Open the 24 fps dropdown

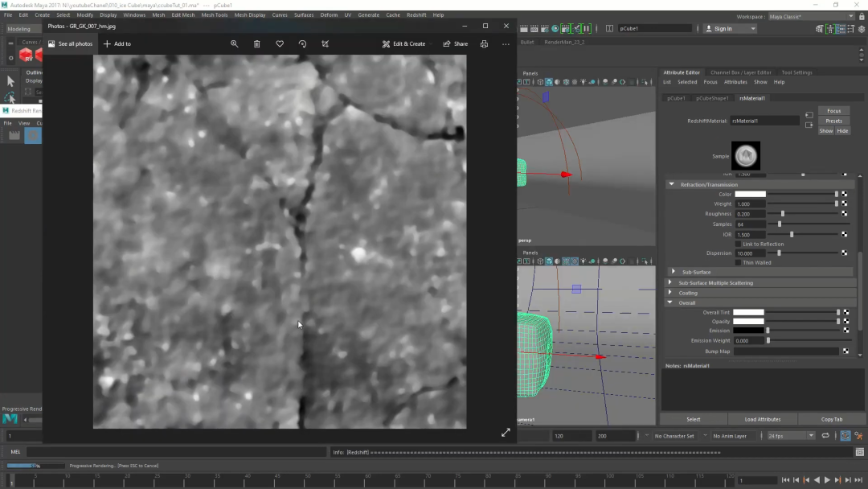811,436
